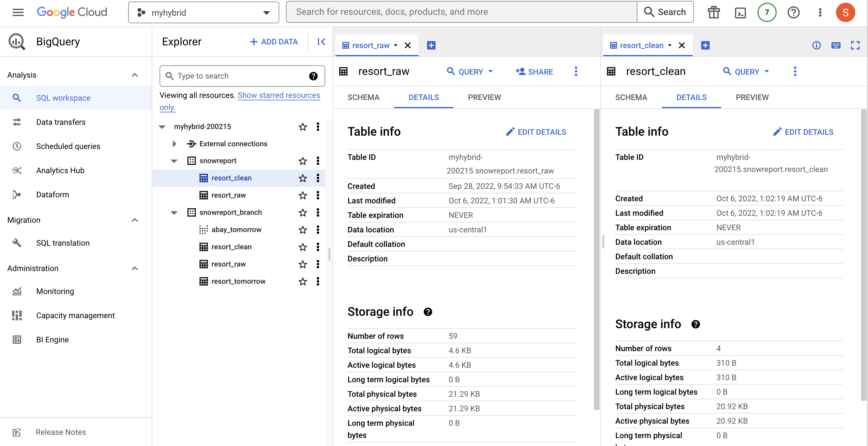Star the abay_tomorrow table
Screen dimensions: 868x446
pos(303,230)
